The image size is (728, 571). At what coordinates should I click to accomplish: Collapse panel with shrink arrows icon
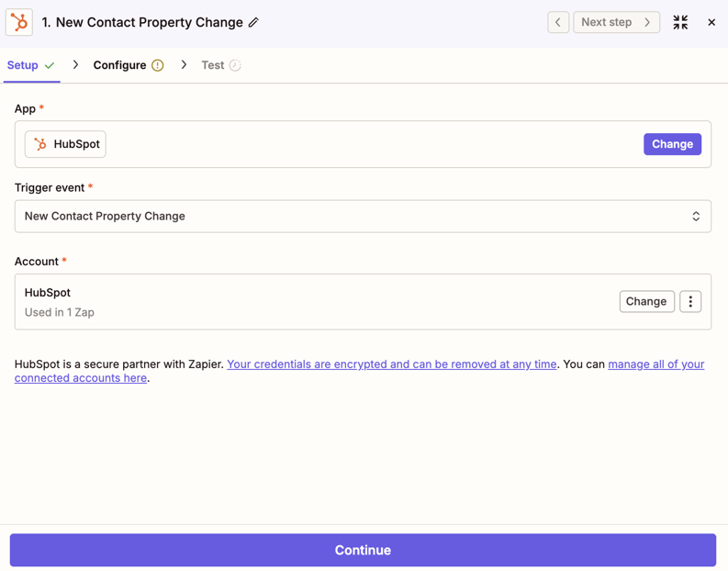[x=680, y=22]
